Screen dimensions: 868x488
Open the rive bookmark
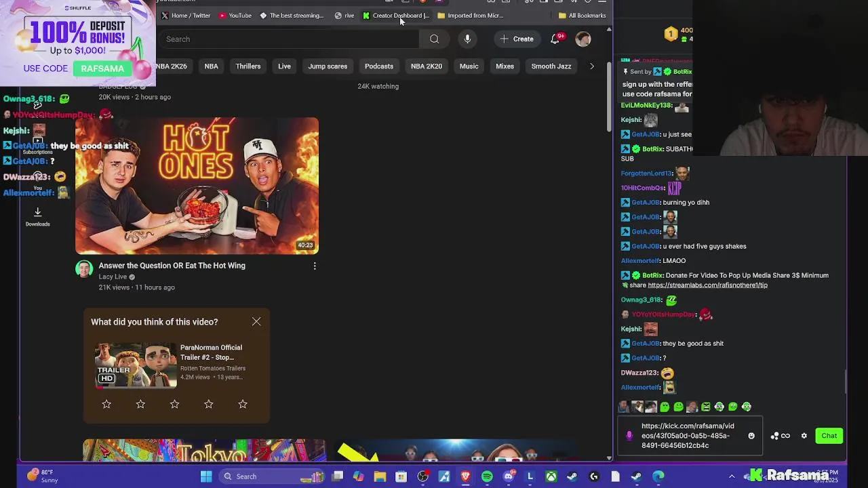pos(344,15)
